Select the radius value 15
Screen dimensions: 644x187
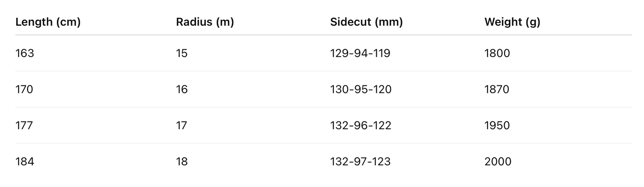point(182,53)
